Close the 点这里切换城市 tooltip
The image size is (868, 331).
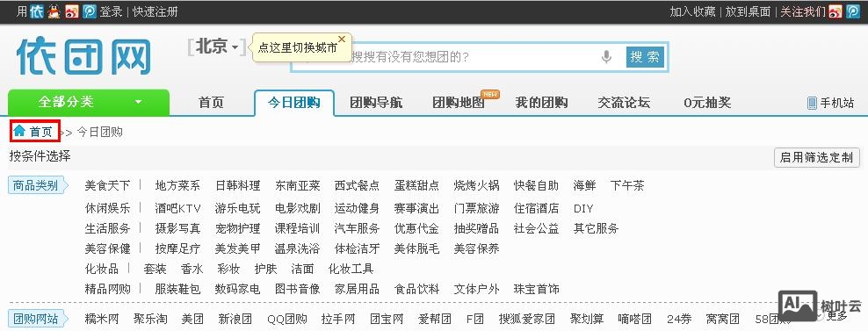pyautogui.click(x=342, y=40)
